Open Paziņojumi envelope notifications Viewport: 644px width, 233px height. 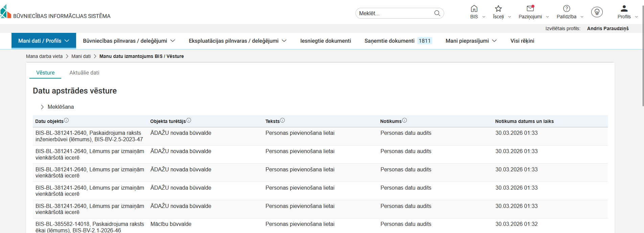(530, 9)
